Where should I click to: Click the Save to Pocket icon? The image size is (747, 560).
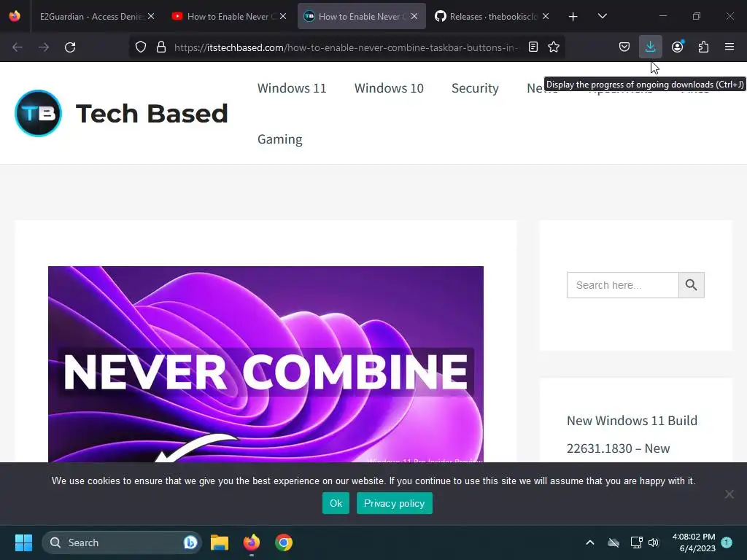624,47
